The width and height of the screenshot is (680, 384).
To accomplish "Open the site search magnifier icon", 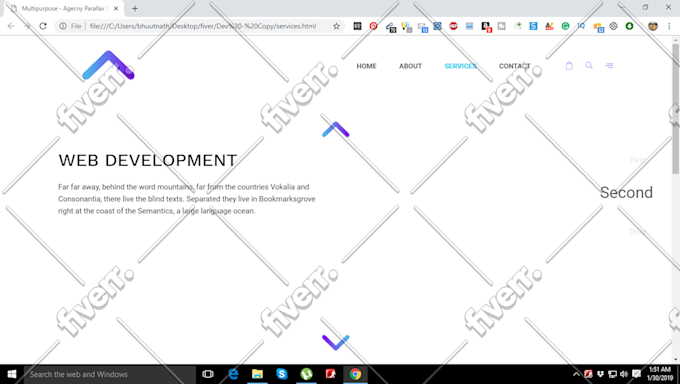I will point(589,66).
